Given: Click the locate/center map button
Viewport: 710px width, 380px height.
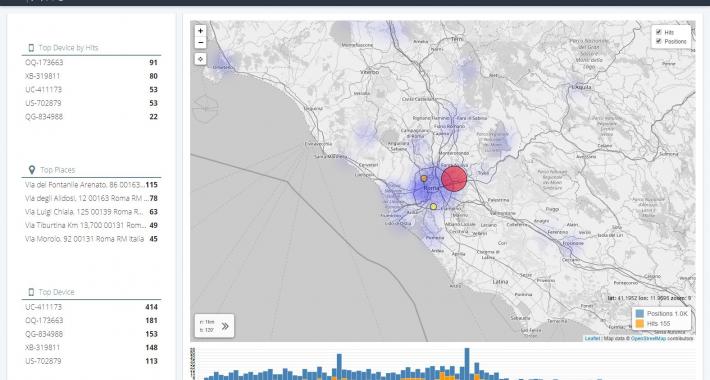Looking at the screenshot, I should pos(201,59).
